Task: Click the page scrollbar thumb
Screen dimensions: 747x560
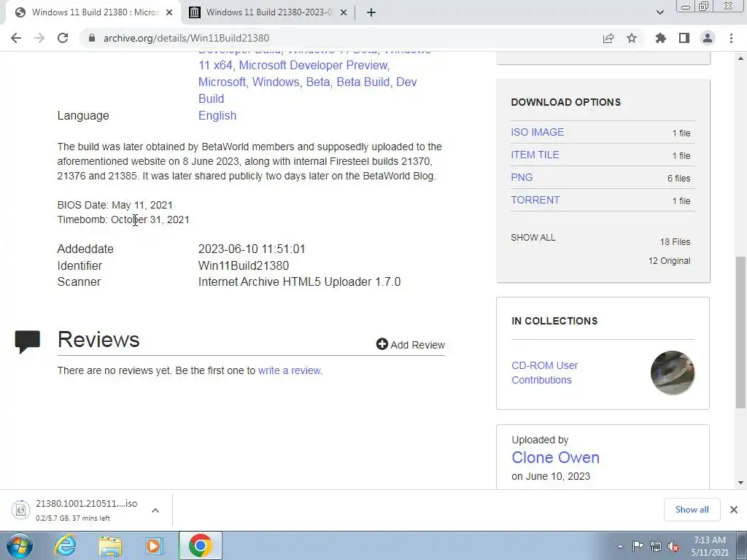Action: [740, 332]
